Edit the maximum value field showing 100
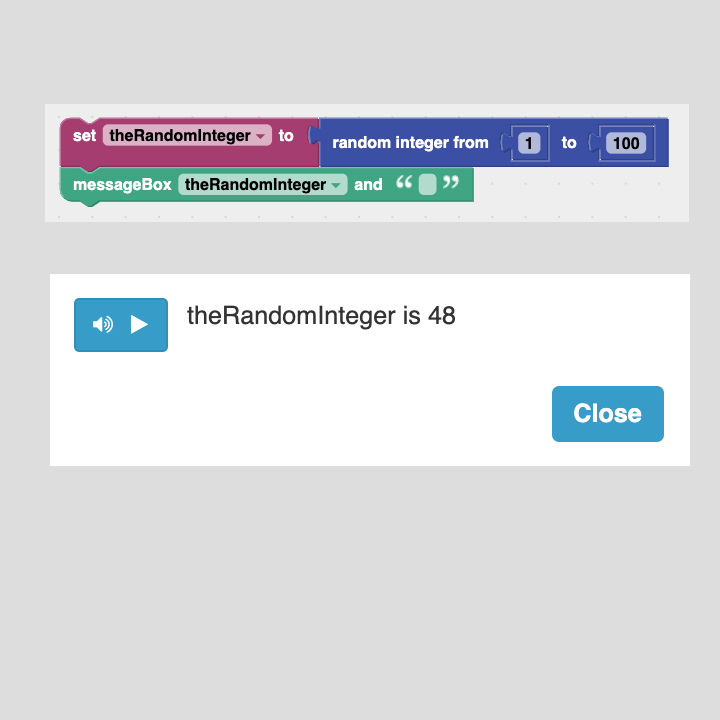 tap(626, 143)
